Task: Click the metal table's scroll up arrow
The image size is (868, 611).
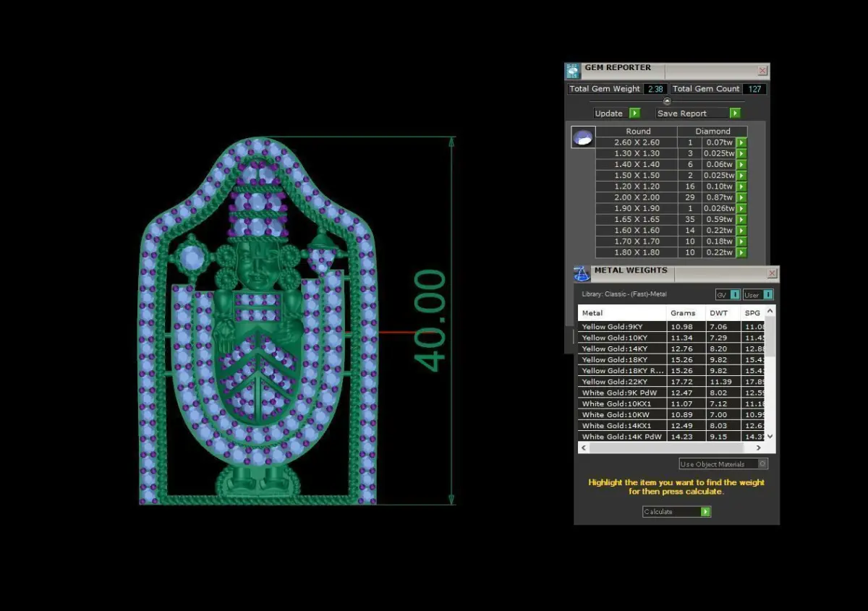Action: click(x=770, y=310)
